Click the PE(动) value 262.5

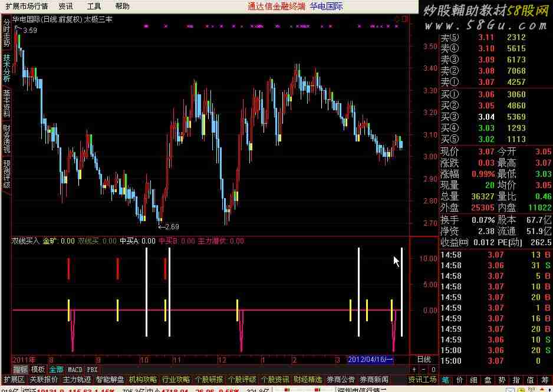click(x=542, y=242)
